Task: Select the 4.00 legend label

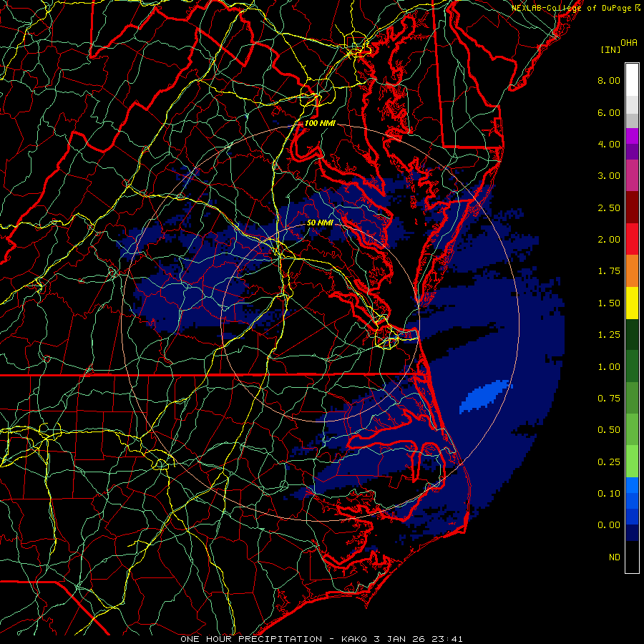Action: (609, 144)
